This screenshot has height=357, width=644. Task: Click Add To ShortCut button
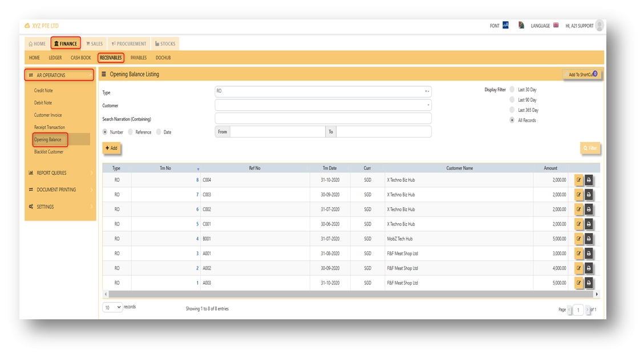click(582, 74)
